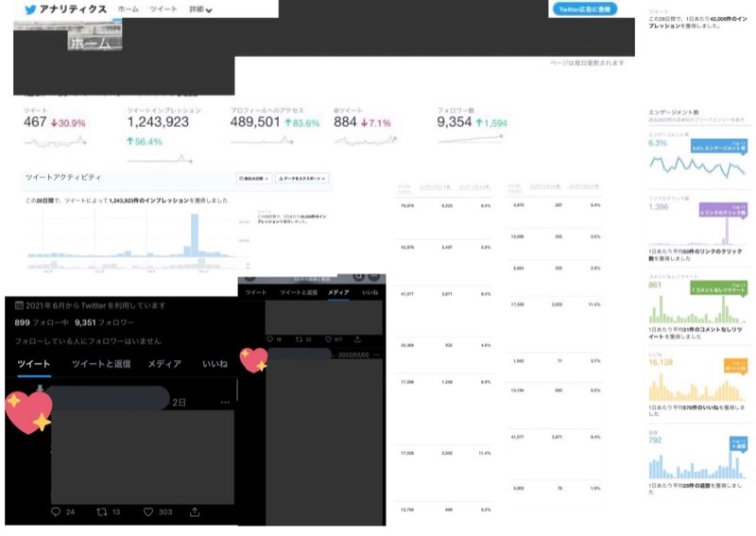Click the 12,706 impressions table cell

(407, 510)
